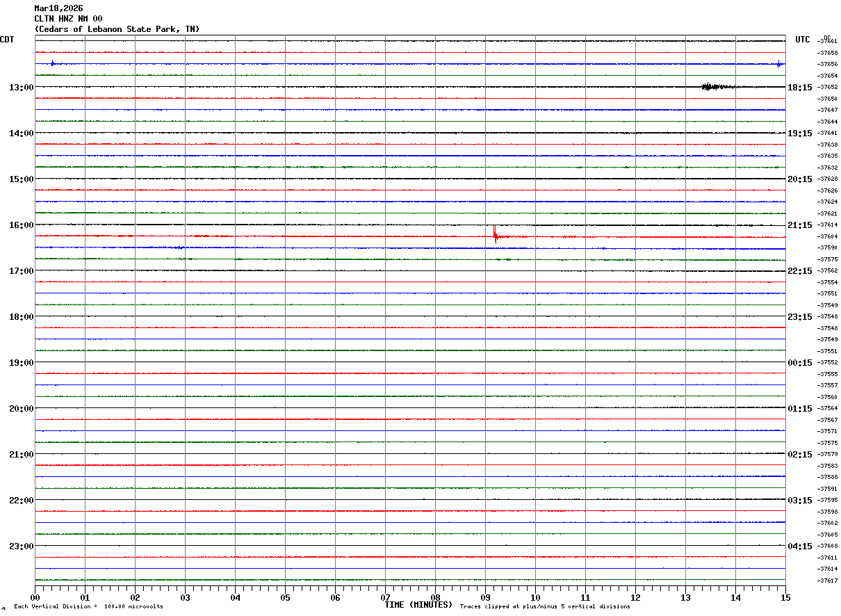The width and height of the screenshot is (841, 616).
Task: Click the 19:15 UTC row label
Action: tap(800, 133)
